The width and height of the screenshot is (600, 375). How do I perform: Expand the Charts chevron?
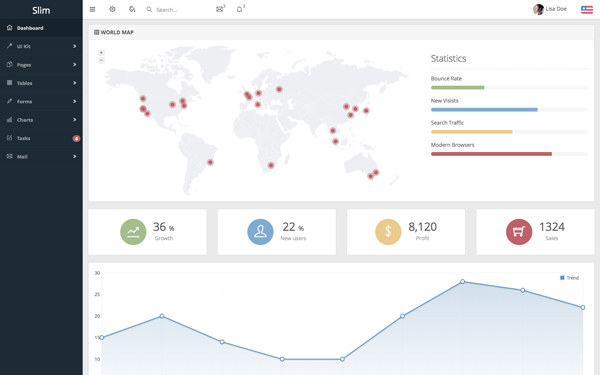pyautogui.click(x=75, y=120)
